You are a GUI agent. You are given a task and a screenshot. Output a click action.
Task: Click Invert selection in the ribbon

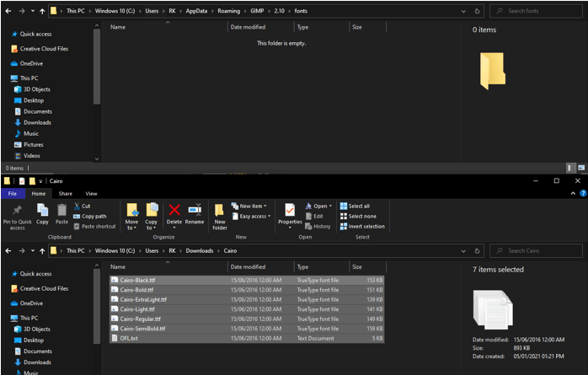(x=366, y=226)
